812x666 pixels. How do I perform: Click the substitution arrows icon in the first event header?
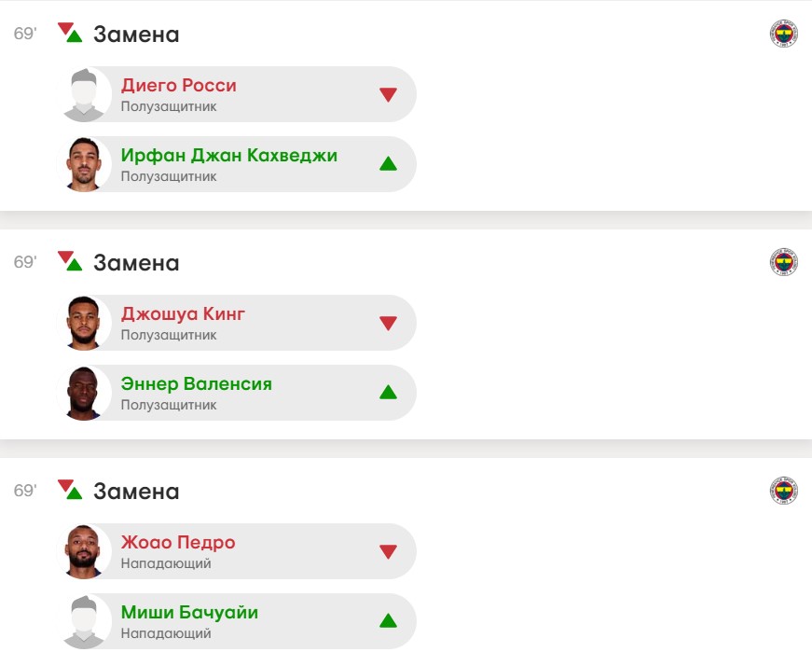(x=70, y=33)
